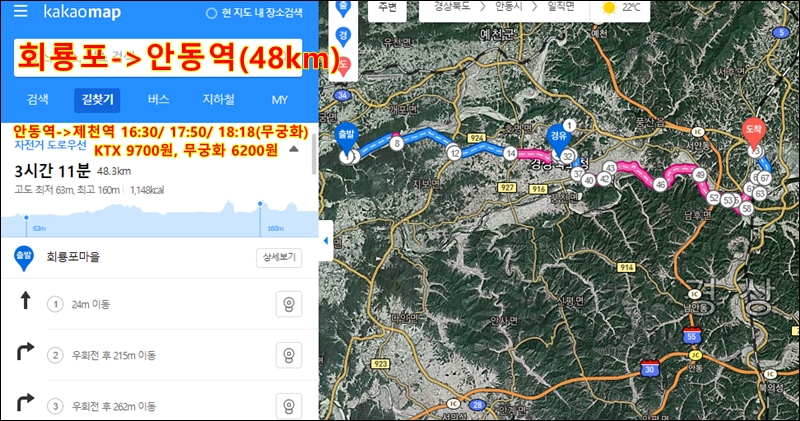The height and width of the screenshot is (421, 800).
Task: Select route marker 49 on the map
Action: point(699,175)
